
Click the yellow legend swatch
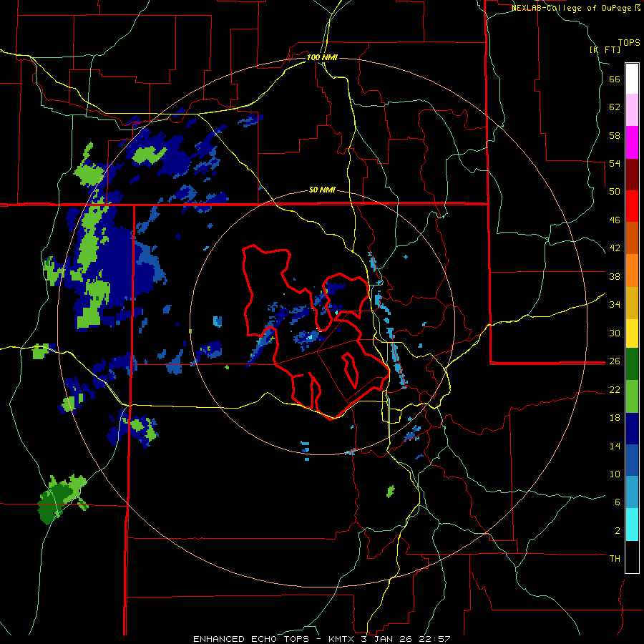coord(632,333)
